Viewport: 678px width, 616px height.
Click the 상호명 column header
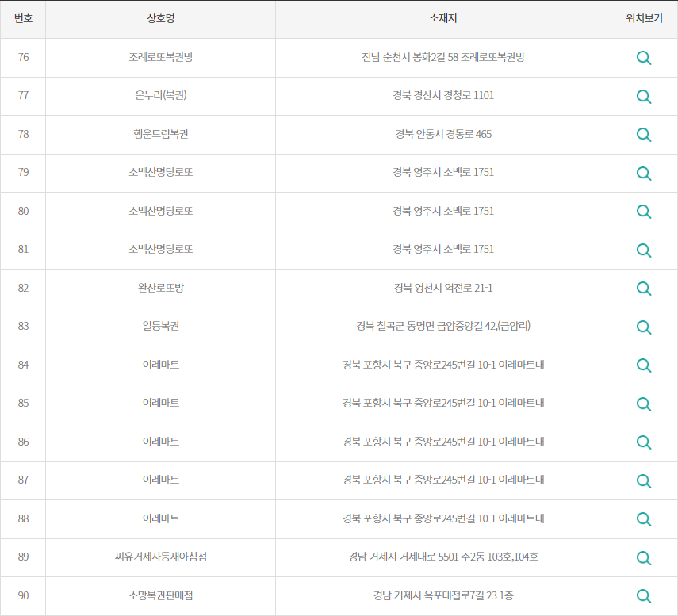click(x=160, y=19)
